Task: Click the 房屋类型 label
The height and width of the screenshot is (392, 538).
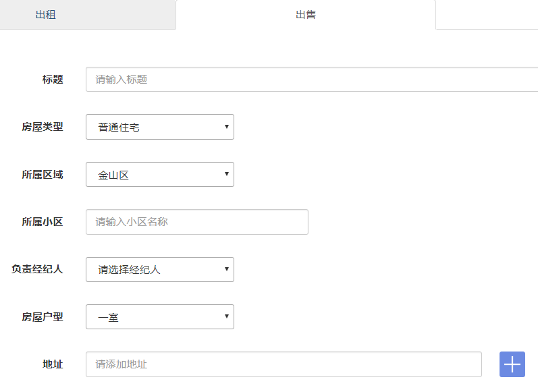Action: coord(43,127)
